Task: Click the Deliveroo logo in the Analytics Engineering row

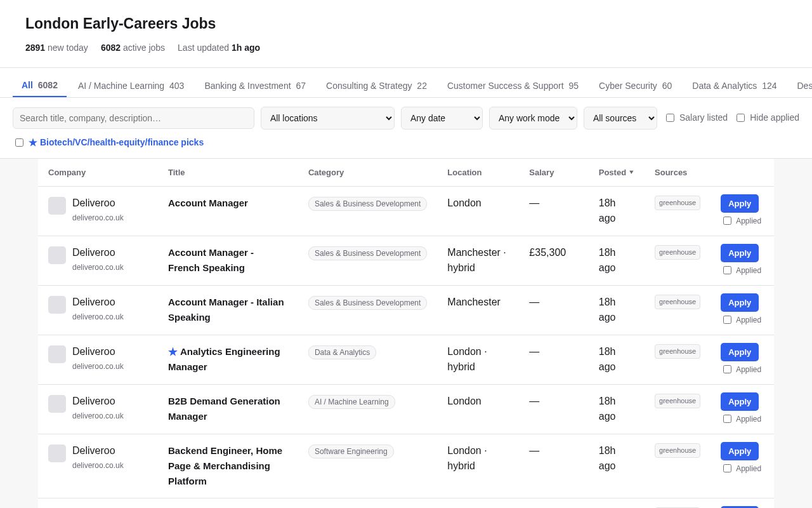Action: pyautogui.click(x=57, y=354)
